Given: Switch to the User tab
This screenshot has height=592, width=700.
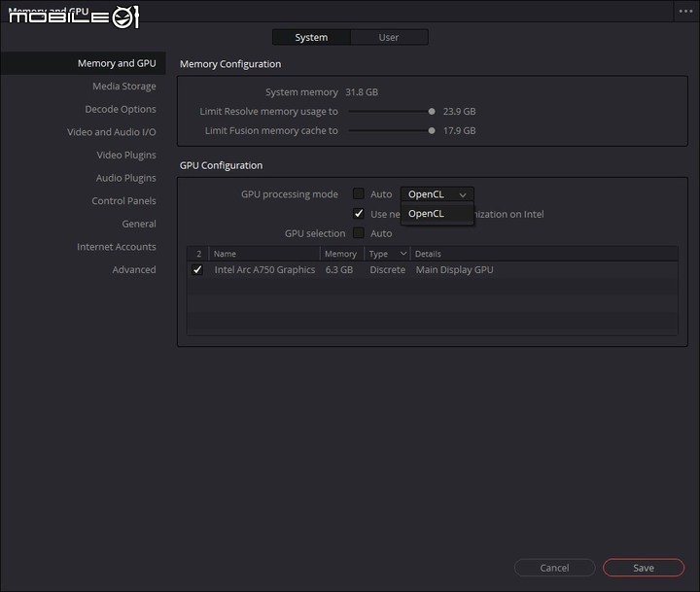Looking at the screenshot, I should [x=389, y=38].
